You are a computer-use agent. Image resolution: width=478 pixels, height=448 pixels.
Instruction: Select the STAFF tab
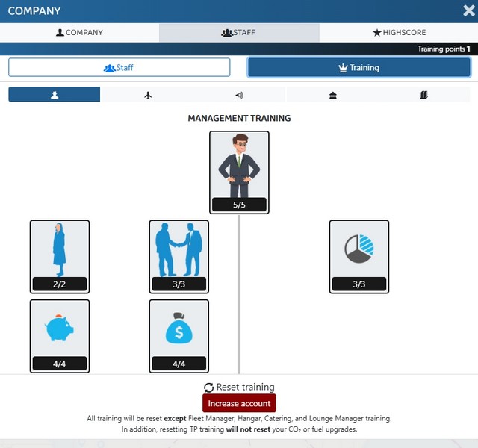pos(239,33)
